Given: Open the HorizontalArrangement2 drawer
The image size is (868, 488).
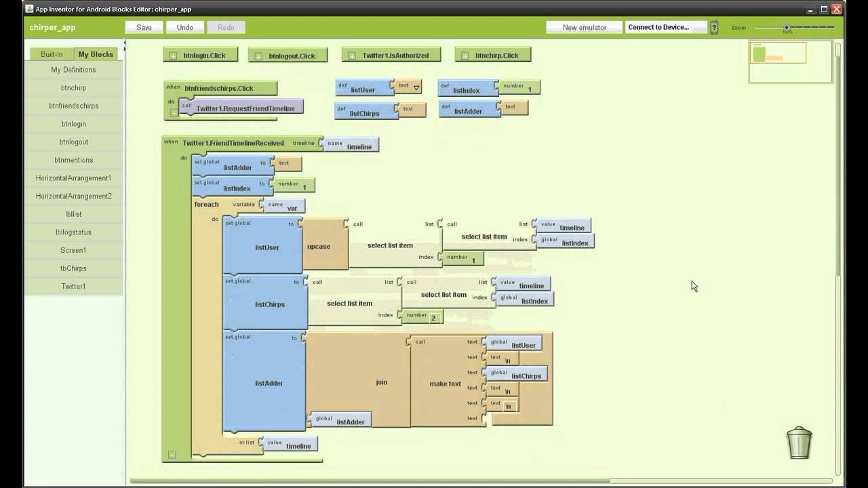Looking at the screenshot, I should (73, 196).
